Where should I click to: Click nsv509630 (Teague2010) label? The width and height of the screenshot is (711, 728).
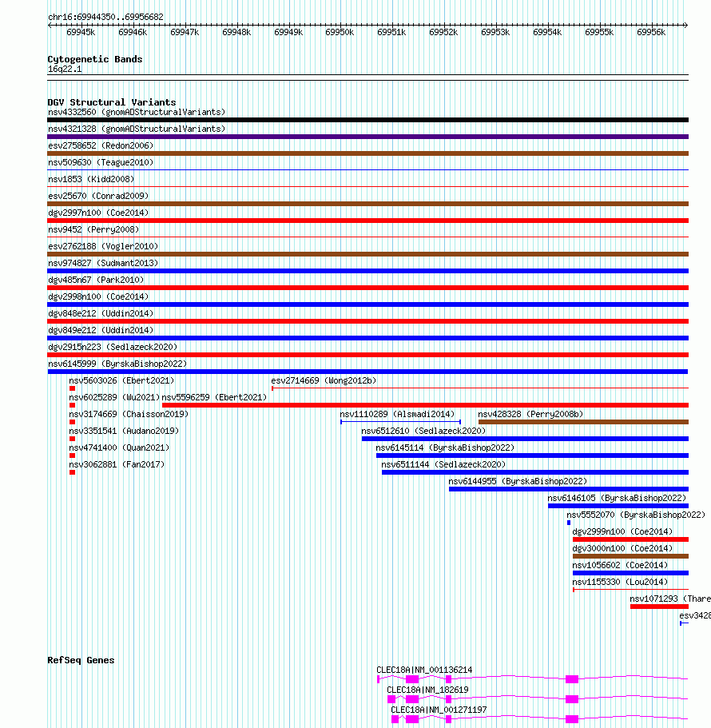pyautogui.click(x=100, y=162)
